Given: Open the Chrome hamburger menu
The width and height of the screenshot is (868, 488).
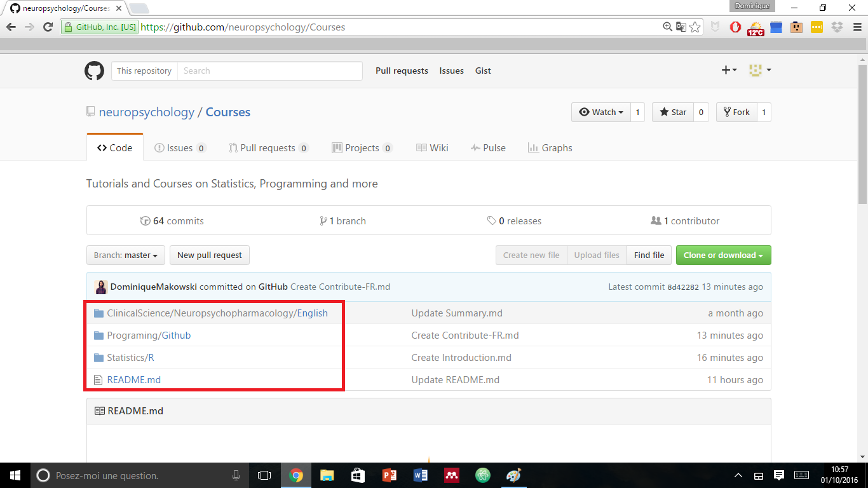Looking at the screenshot, I should [856, 27].
